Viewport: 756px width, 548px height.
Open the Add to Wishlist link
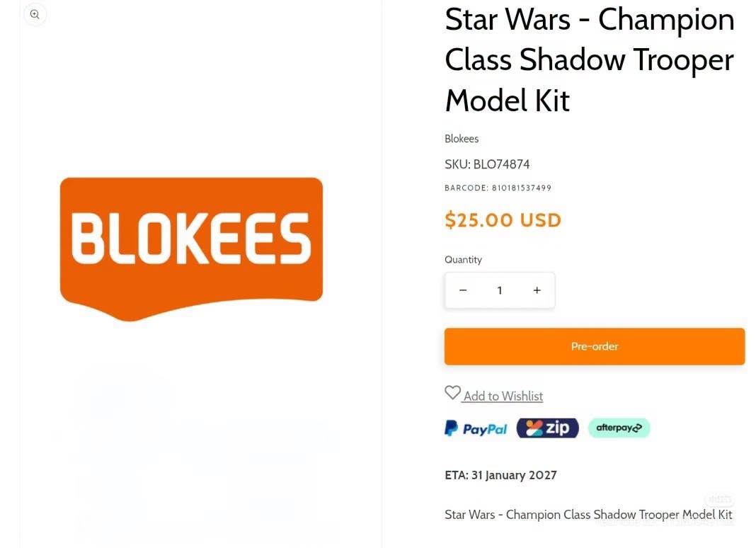pyautogui.click(x=503, y=396)
